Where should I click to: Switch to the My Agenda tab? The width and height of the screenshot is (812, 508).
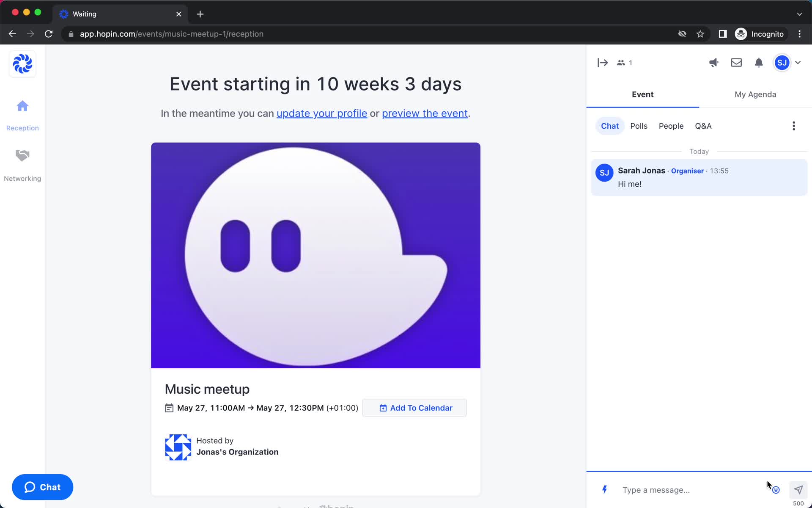tap(755, 94)
